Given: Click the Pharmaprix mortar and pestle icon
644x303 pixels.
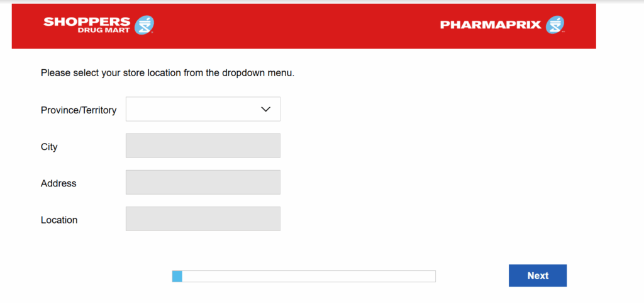Looking at the screenshot, I should coord(555,25).
